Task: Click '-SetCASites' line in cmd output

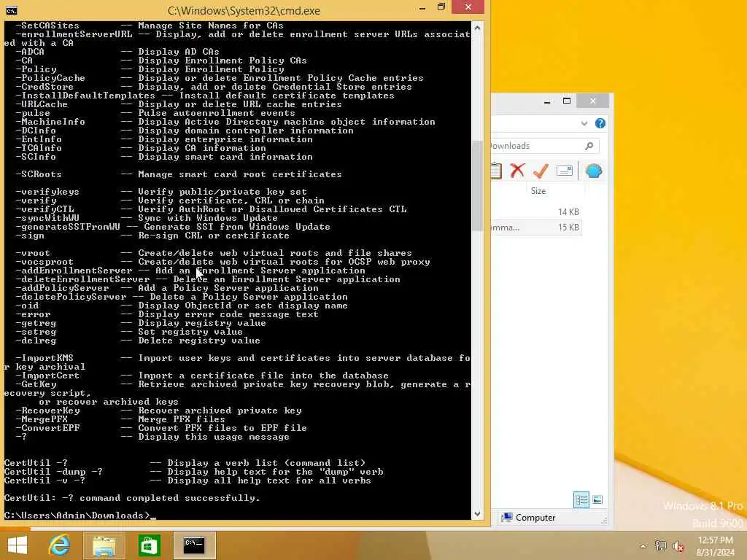Action: (149, 26)
